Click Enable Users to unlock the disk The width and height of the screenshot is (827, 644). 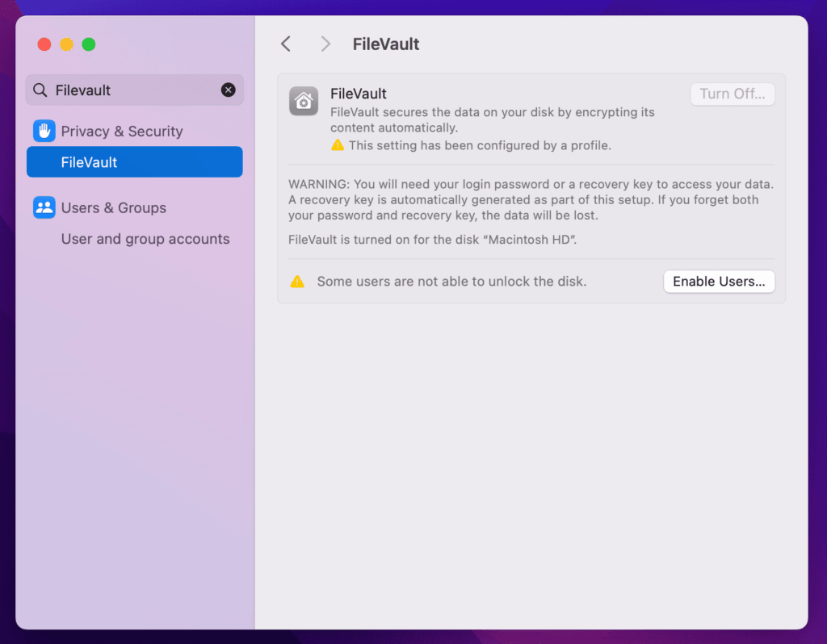coord(718,282)
